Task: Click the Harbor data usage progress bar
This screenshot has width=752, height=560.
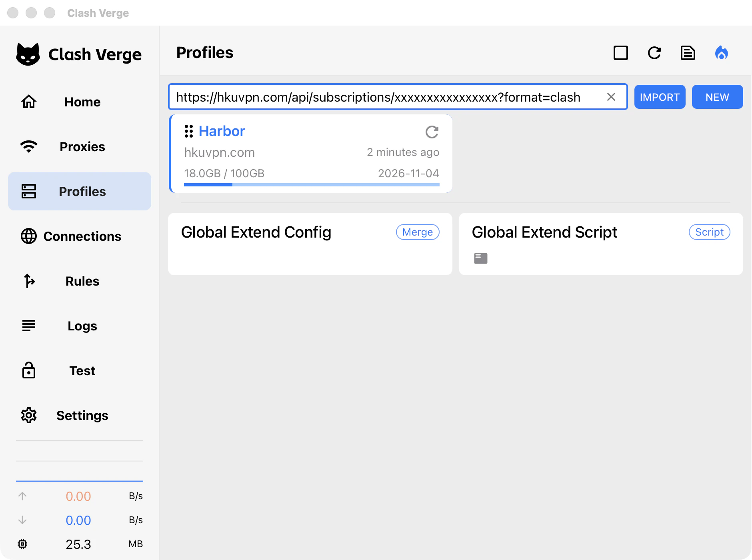Action: click(x=312, y=185)
